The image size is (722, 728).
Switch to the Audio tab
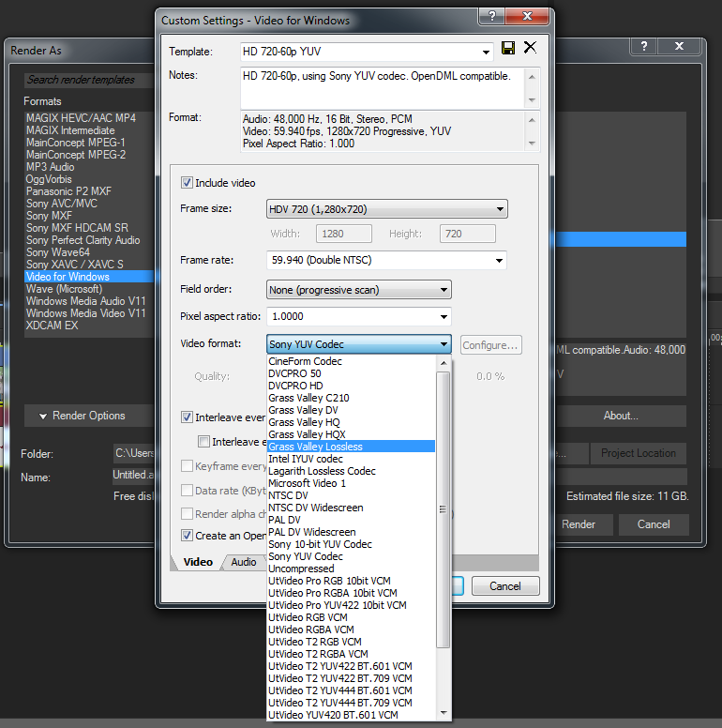[x=244, y=563]
